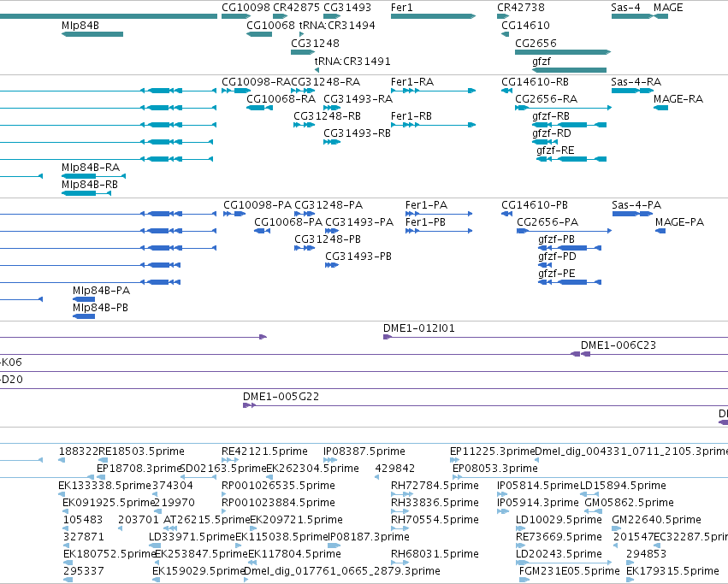Select the CR42875 gene label

coord(296,8)
